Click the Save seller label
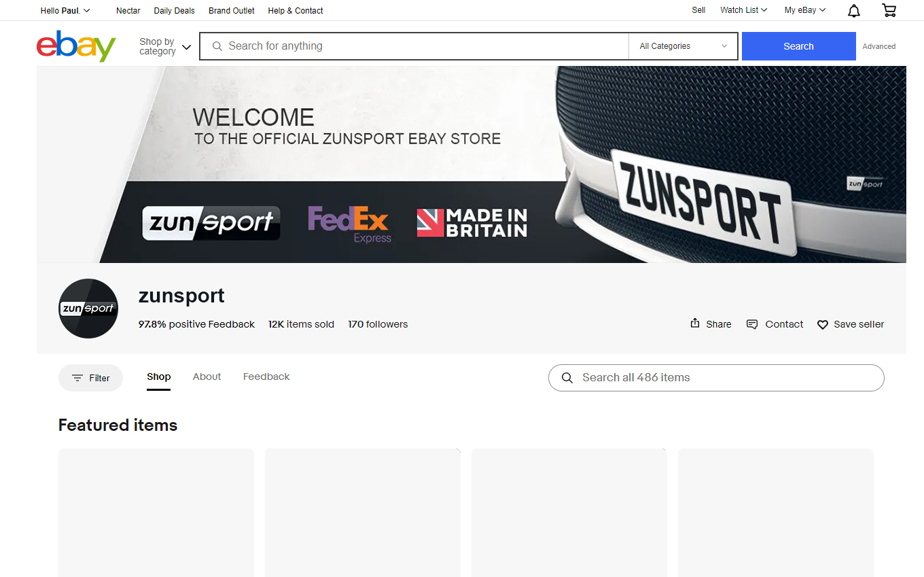This screenshot has height=577, width=924. (x=859, y=324)
